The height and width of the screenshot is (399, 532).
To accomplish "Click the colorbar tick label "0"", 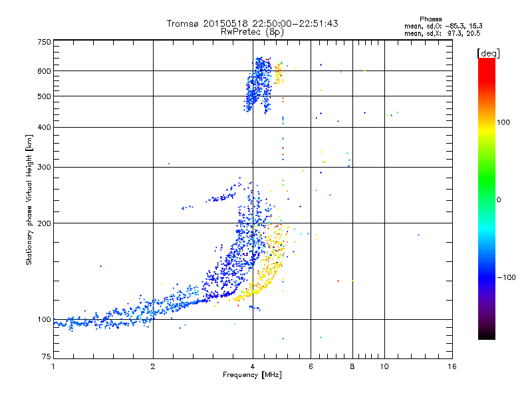I will click(499, 200).
